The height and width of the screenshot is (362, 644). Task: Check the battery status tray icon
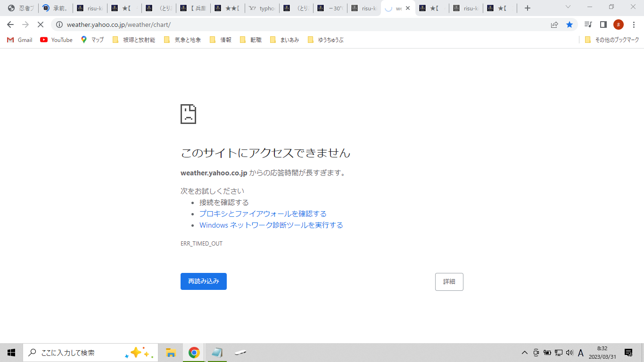[547, 353]
